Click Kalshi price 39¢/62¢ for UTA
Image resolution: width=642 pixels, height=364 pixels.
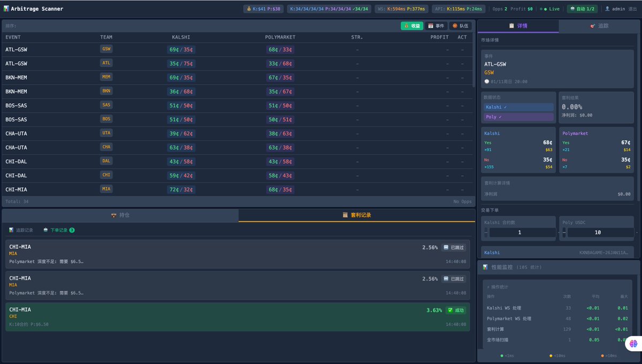point(181,134)
